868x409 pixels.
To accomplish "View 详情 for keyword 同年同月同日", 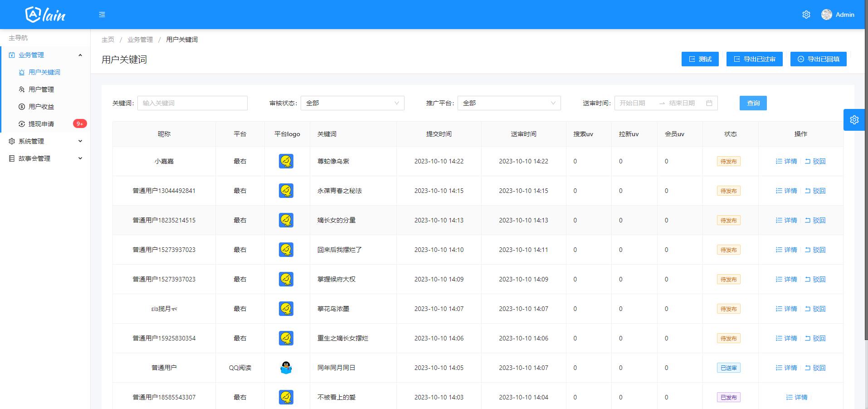I will [786, 368].
